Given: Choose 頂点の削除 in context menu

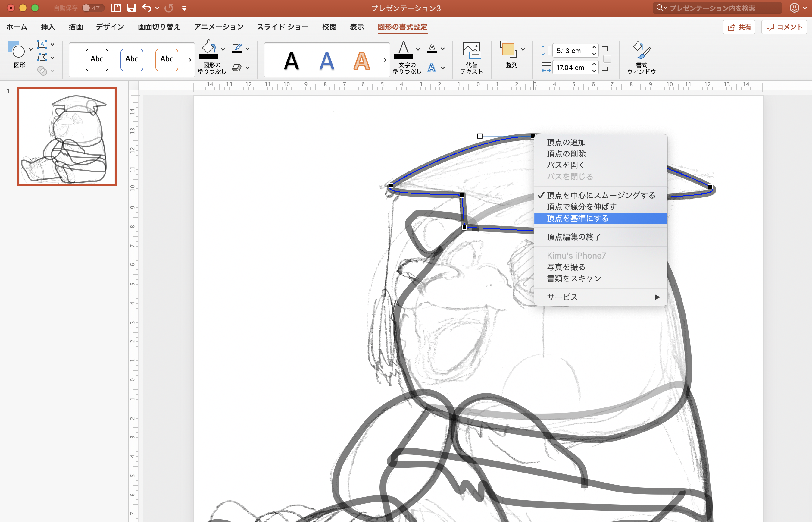Looking at the screenshot, I should pos(601,154).
